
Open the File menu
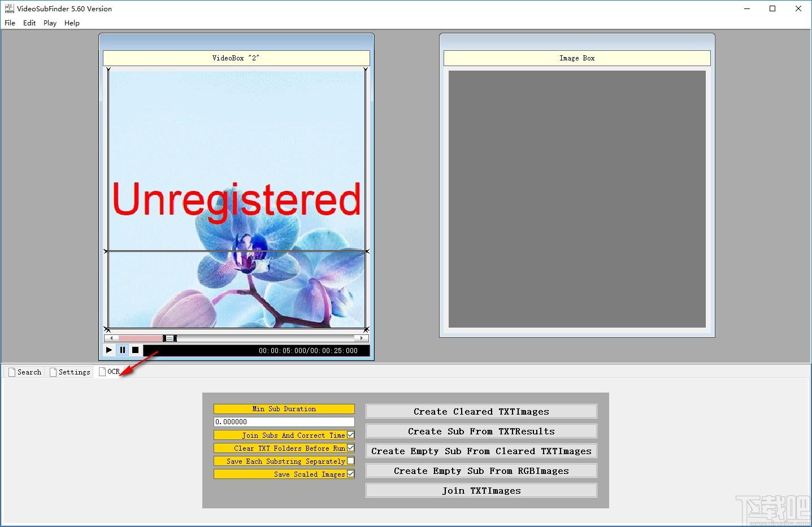tap(10, 23)
